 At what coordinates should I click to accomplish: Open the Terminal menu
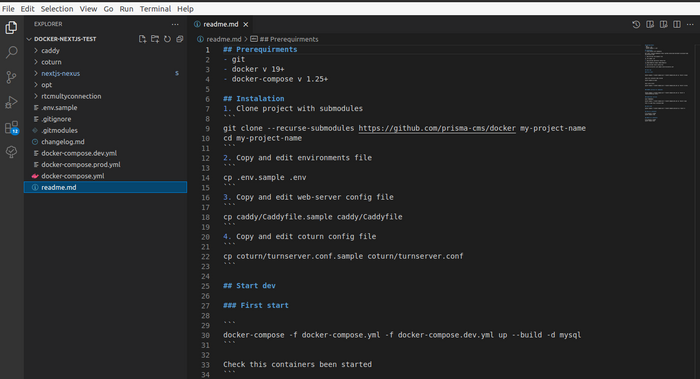coord(155,8)
